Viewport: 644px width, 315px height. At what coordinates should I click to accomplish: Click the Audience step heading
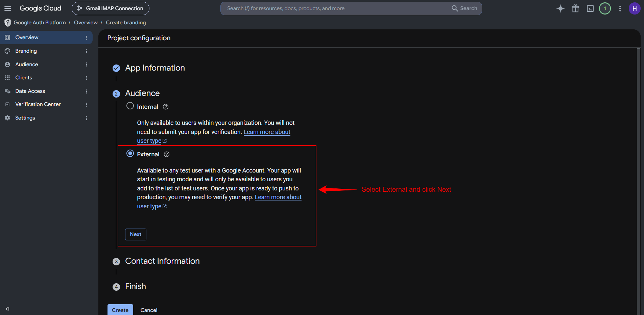(142, 93)
